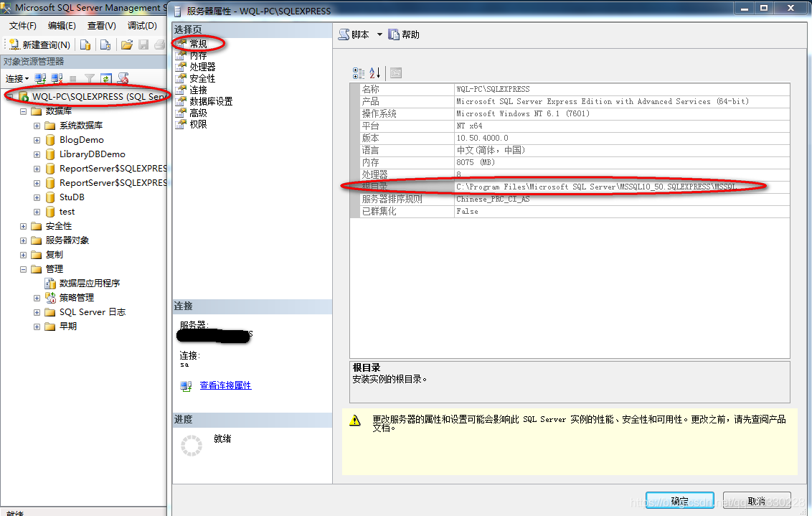This screenshot has width=812, height=516.
Task: Click the disabled property pages icon
Action: [396, 73]
